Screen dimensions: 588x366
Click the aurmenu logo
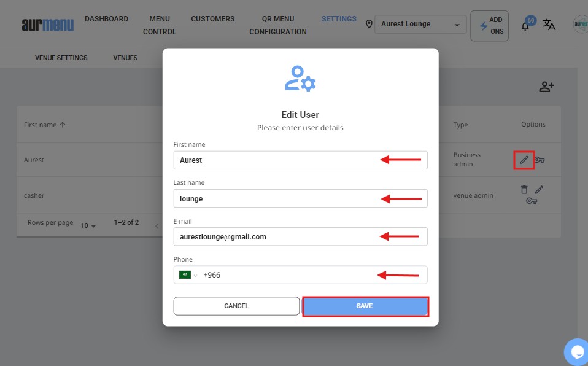[x=47, y=25]
